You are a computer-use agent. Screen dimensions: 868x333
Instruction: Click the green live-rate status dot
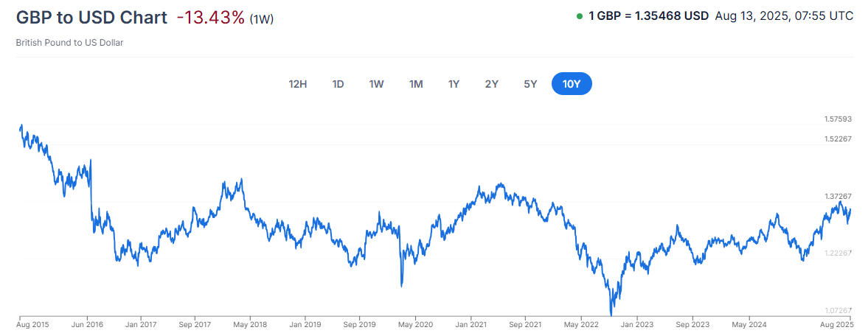(580, 16)
